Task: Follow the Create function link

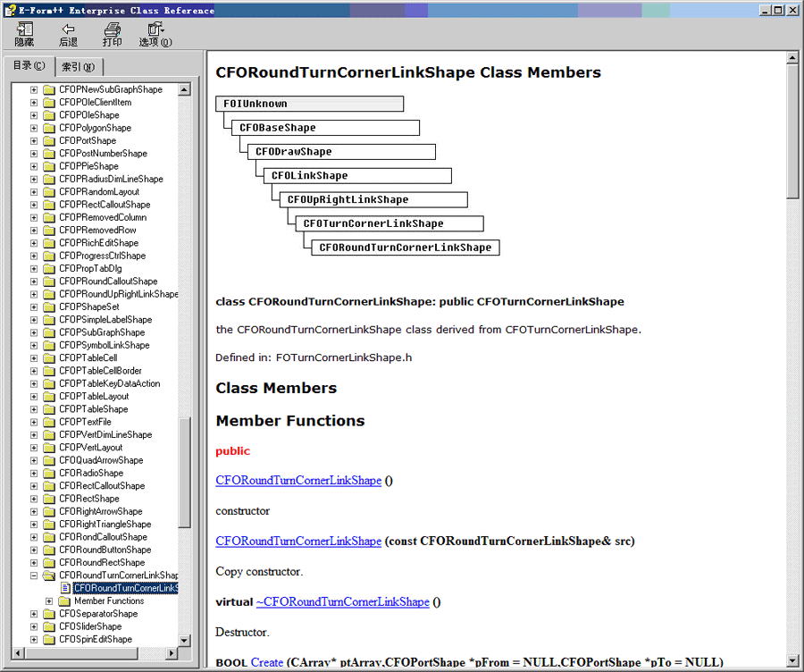Action: click(267, 663)
